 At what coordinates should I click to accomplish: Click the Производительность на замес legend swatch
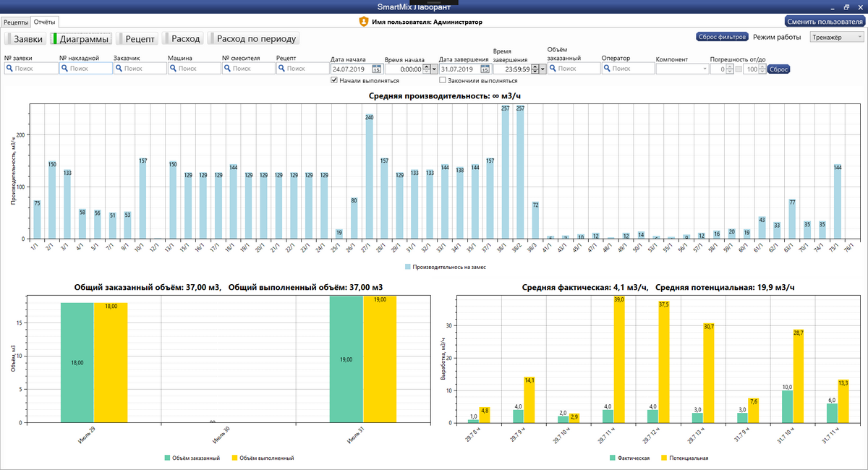(x=407, y=267)
